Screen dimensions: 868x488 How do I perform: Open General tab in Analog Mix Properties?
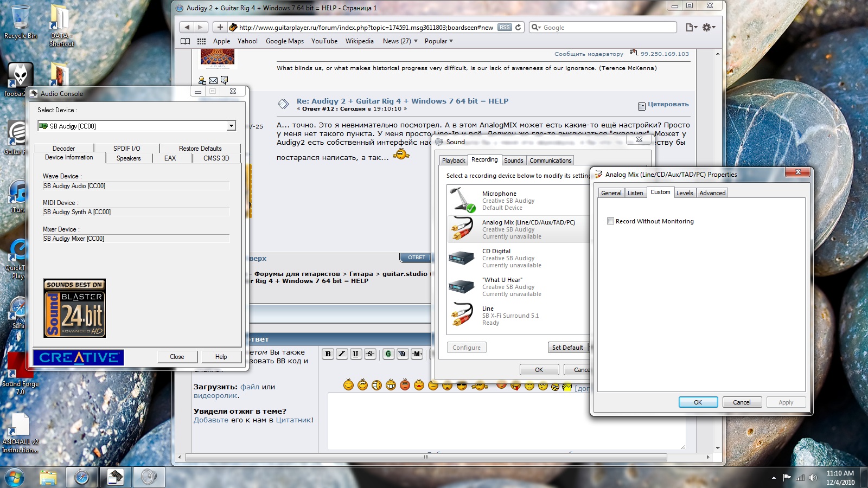point(611,193)
